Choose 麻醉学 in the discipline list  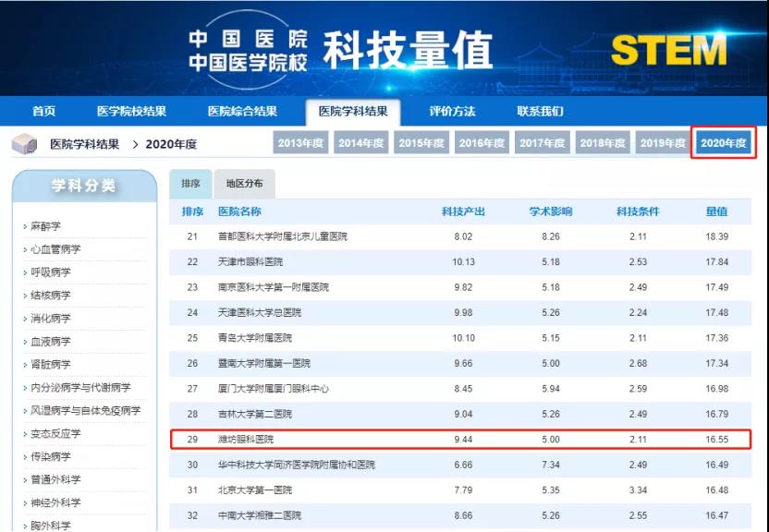[x=45, y=226]
